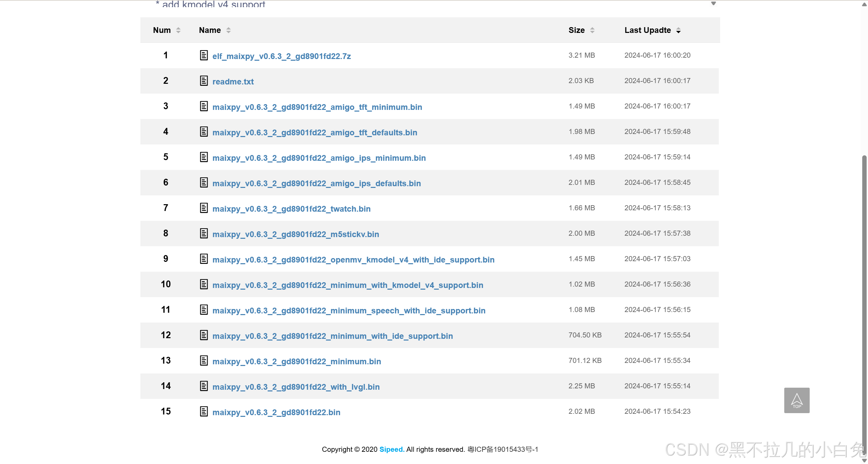Toggle sort order on Num column
This screenshot has height=464, width=868.
coord(178,30)
